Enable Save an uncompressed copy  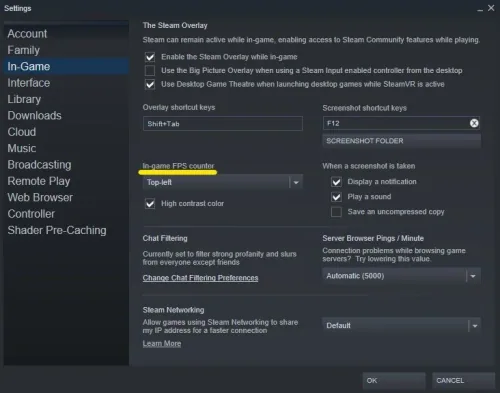coord(336,212)
